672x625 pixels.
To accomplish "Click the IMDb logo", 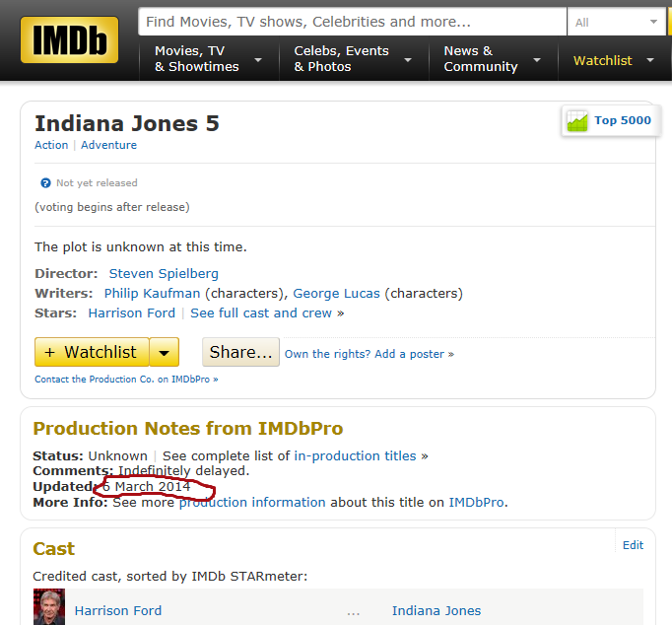I will coord(69,40).
